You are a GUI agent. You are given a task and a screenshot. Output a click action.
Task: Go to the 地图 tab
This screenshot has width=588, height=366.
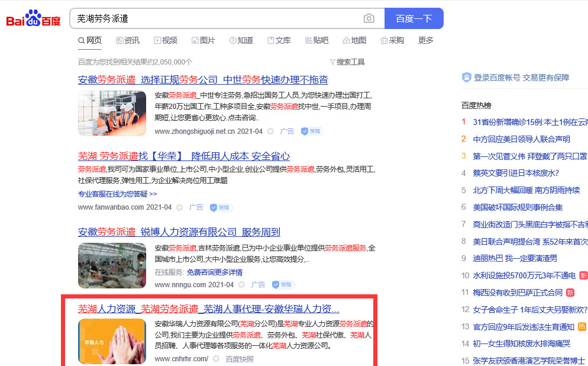click(x=354, y=40)
